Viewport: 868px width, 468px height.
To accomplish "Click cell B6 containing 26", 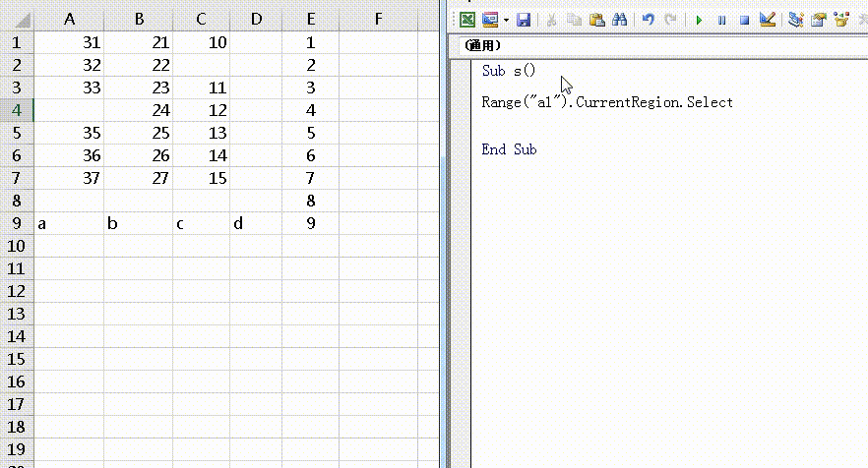I will click(139, 155).
